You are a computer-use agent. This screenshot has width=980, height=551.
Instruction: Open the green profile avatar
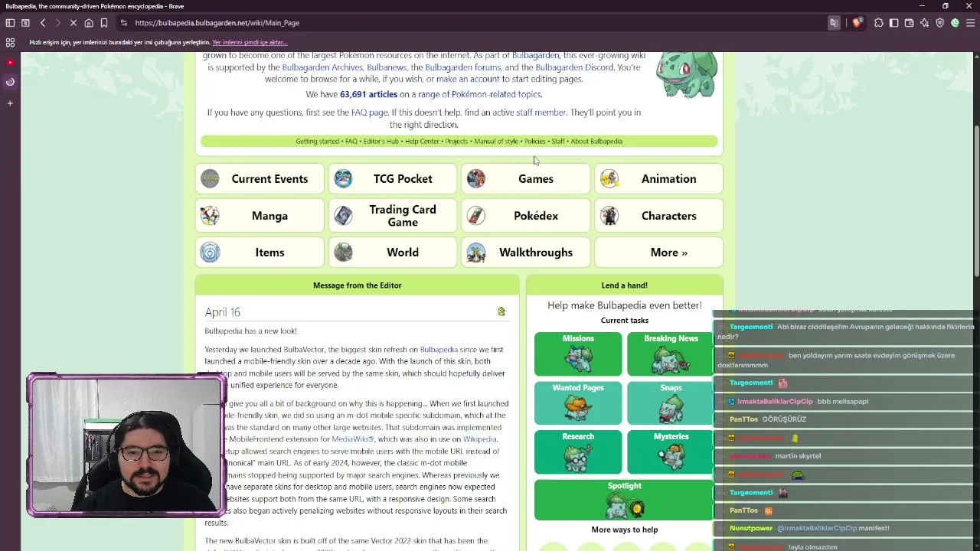coord(955,23)
